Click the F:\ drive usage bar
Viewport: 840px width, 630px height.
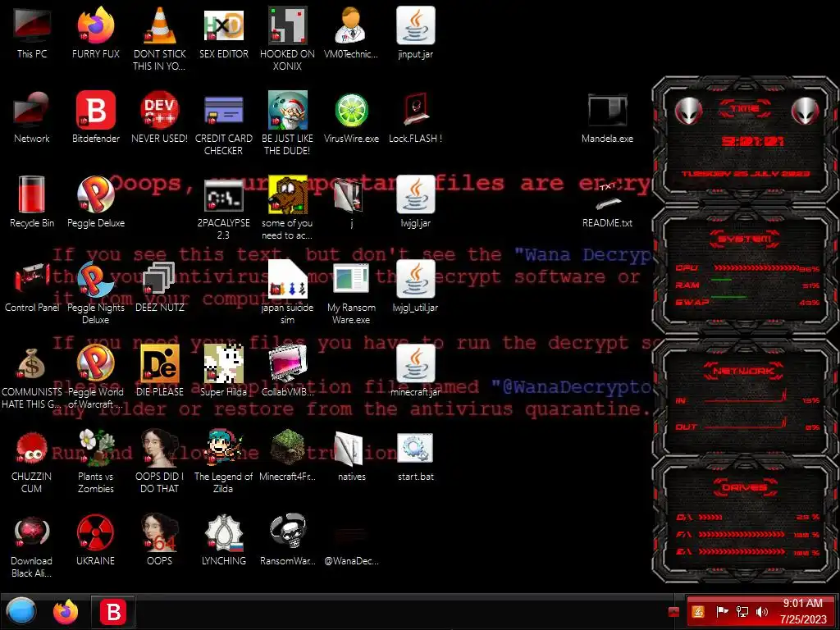[x=742, y=534]
